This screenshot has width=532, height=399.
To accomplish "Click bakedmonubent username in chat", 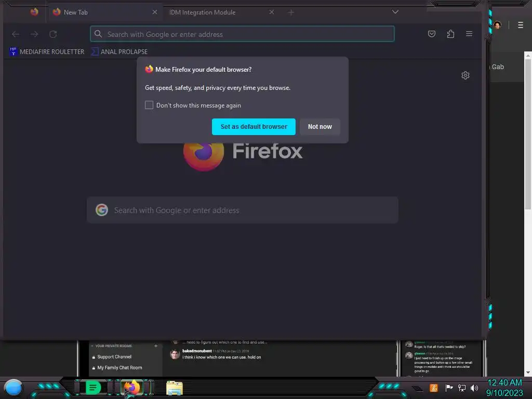I will click(197, 351).
